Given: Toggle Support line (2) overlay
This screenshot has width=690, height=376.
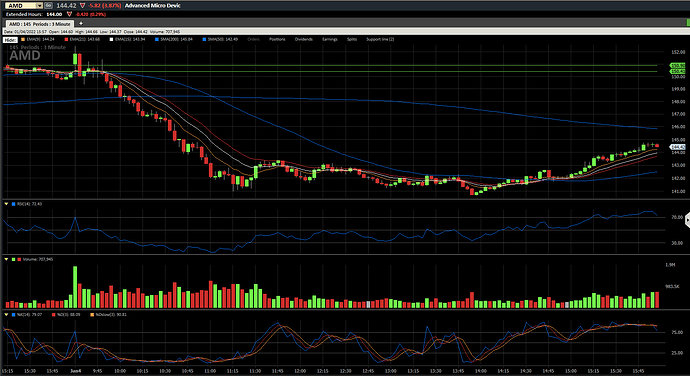Looking at the screenshot, I should (x=380, y=40).
